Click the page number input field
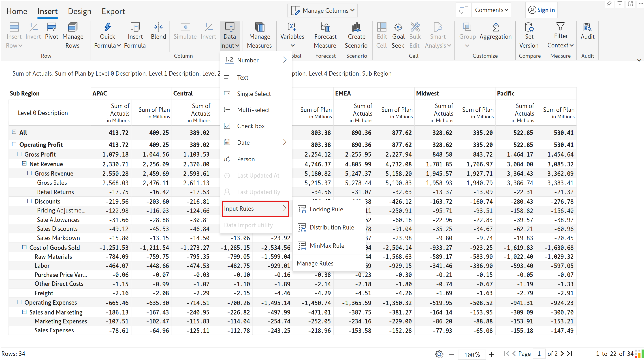 click(539, 354)
